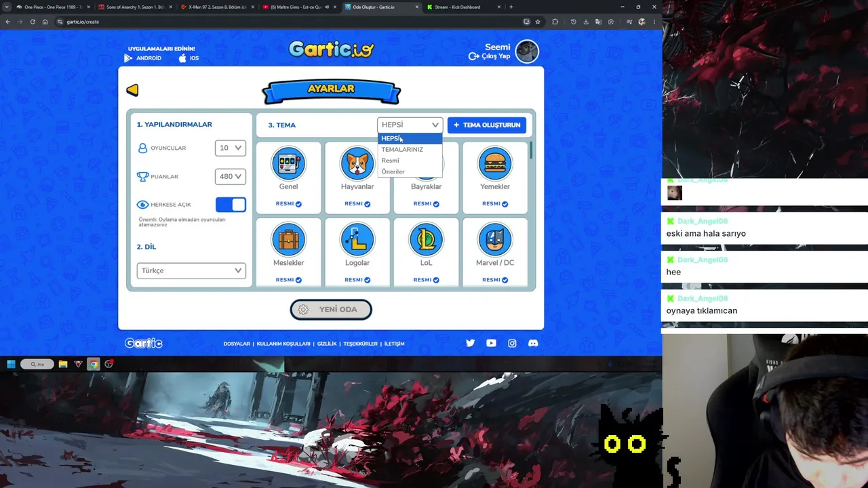Open Seemi profile avatar
The width and height of the screenshot is (868, 488).
point(527,52)
